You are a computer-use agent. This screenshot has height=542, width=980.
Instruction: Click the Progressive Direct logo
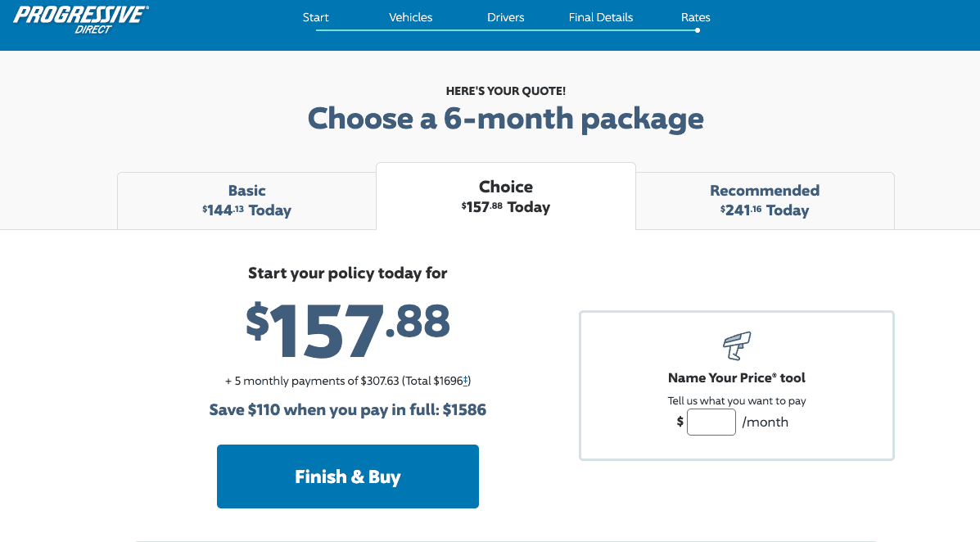click(80, 20)
